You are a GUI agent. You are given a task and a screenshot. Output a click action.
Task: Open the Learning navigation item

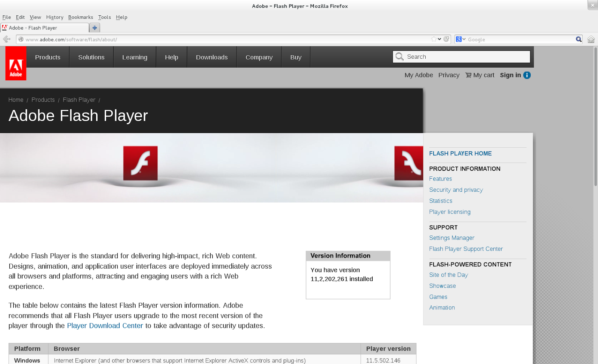click(135, 57)
